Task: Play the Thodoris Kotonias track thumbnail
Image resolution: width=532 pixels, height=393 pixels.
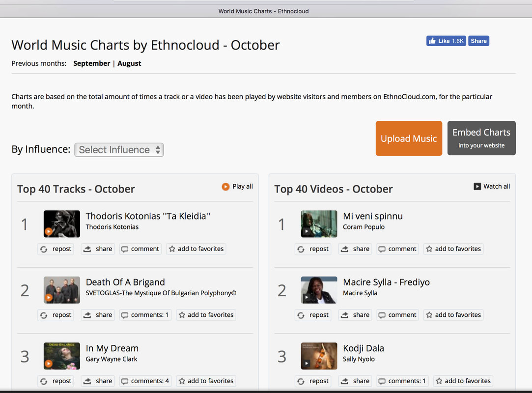Action: pos(62,224)
